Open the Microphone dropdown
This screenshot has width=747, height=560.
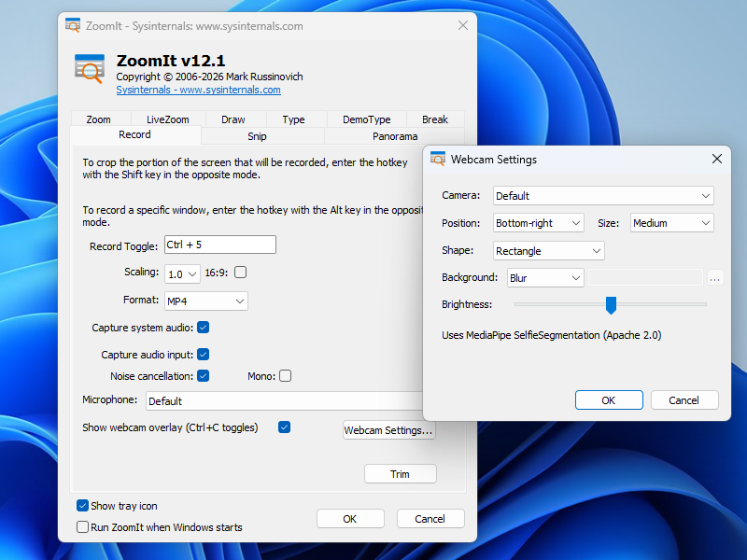pyautogui.click(x=285, y=401)
